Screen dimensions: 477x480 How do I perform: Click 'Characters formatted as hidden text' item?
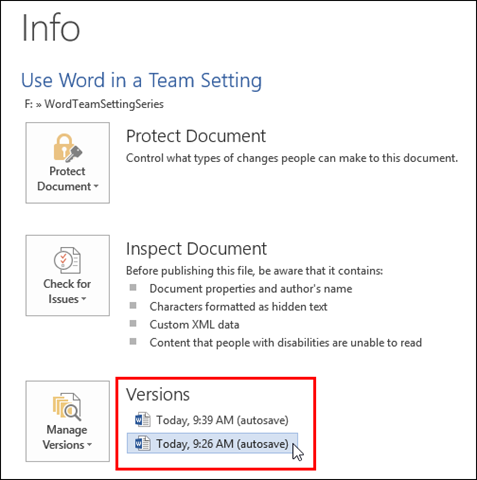click(238, 307)
